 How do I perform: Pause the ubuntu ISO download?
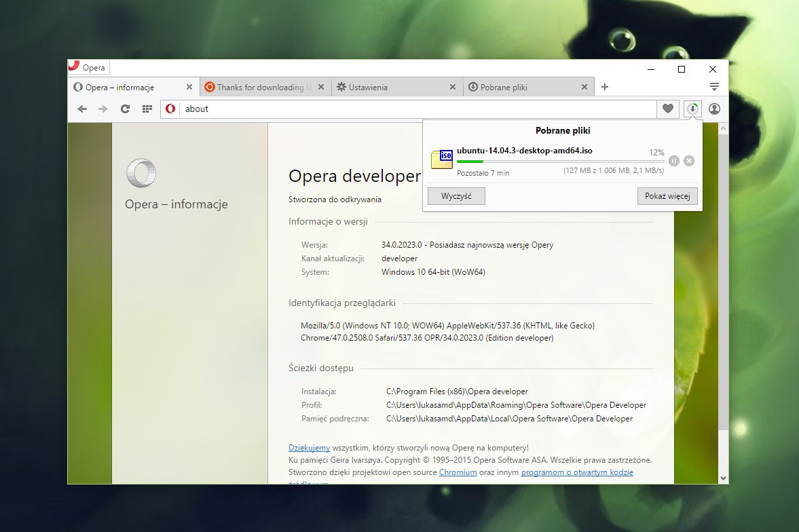click(673, 161)
